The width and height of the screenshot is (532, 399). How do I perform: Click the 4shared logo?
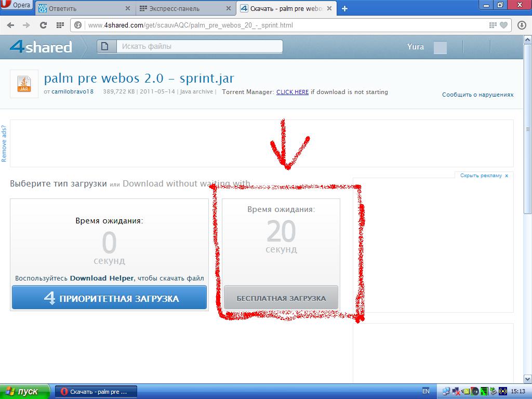(x=41, y=47)
